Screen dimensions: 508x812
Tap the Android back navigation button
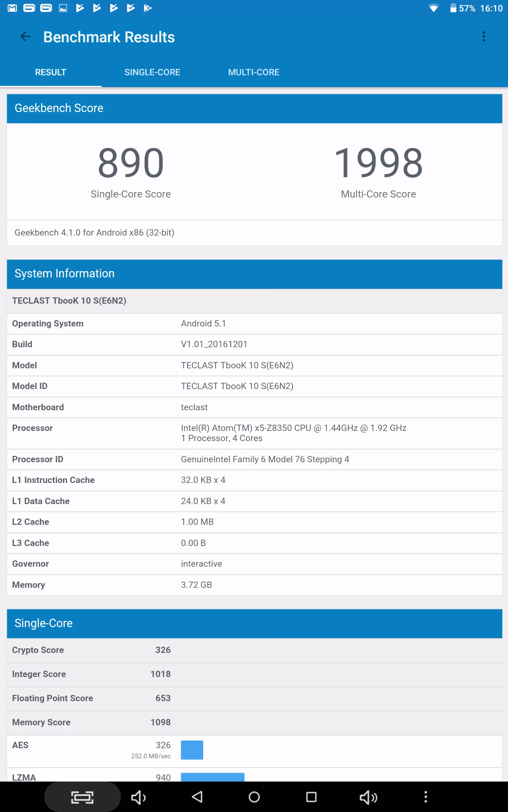point(197,797)
